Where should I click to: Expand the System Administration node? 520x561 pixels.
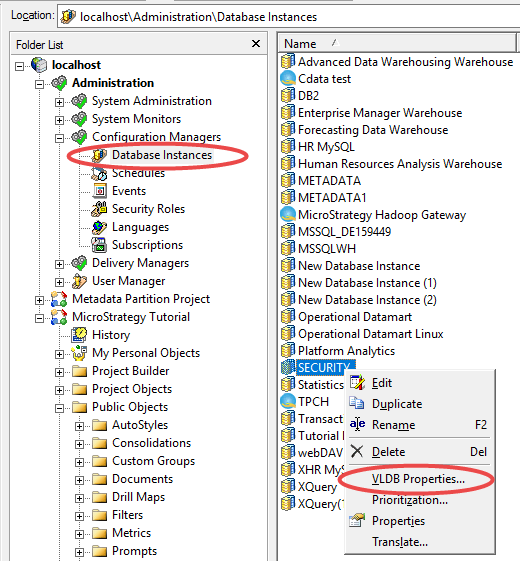point(59,102)
